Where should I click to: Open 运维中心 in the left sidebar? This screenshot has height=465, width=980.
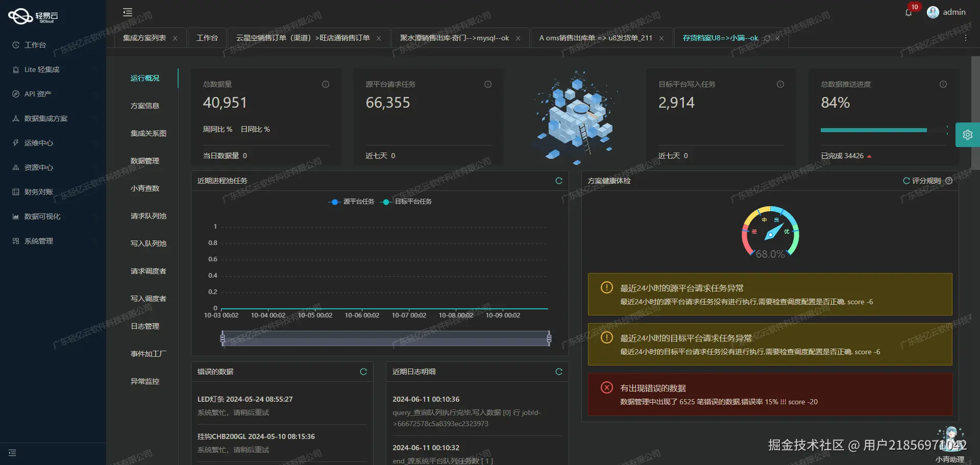tap(38, 142)
